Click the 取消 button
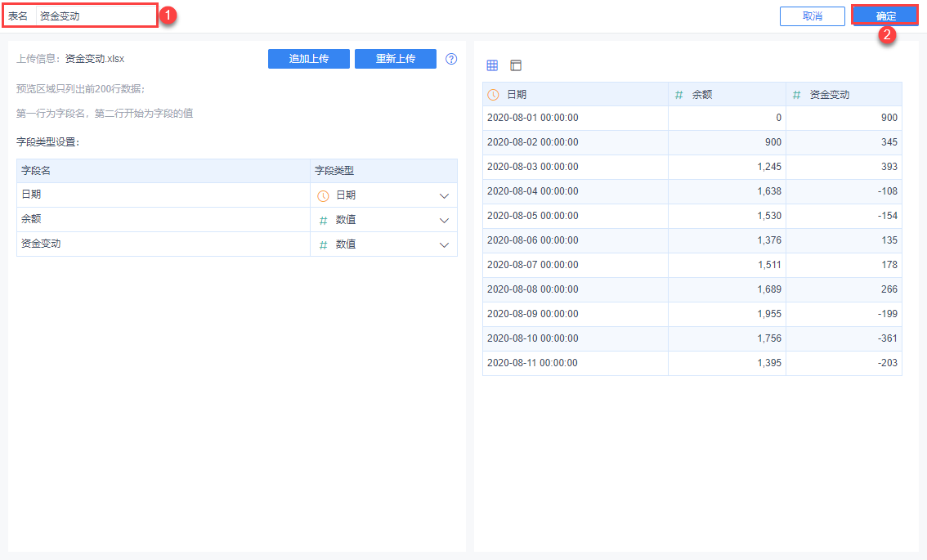The height and width of the screenshot is (560, 927). (x=813, y=16)
